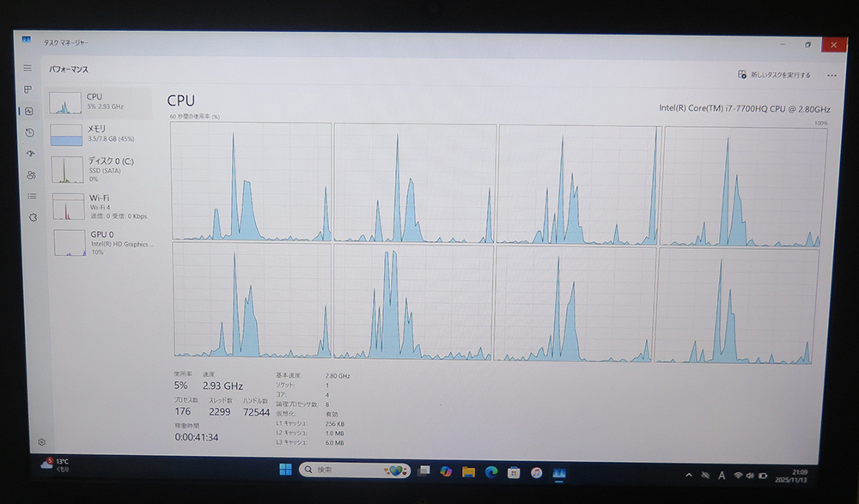The width and height of the screenshot is (859, 504).
Task: Click the L1 cache value 256 KB
Action: 335,423
